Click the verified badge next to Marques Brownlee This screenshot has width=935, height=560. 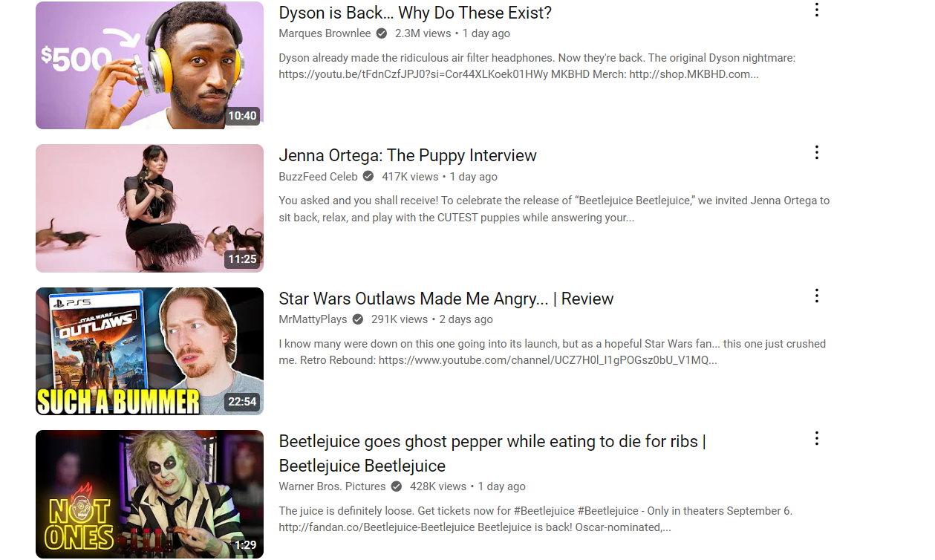click(381, 33)
